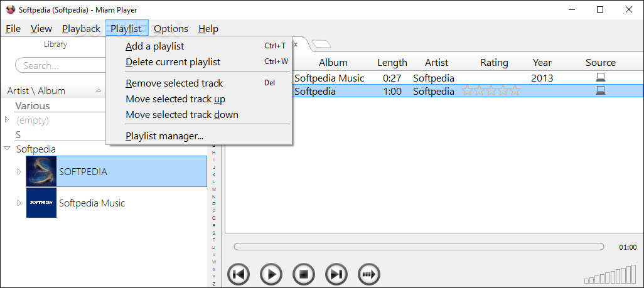Collapse the Softpedia artist node

(x=7, y=149)
